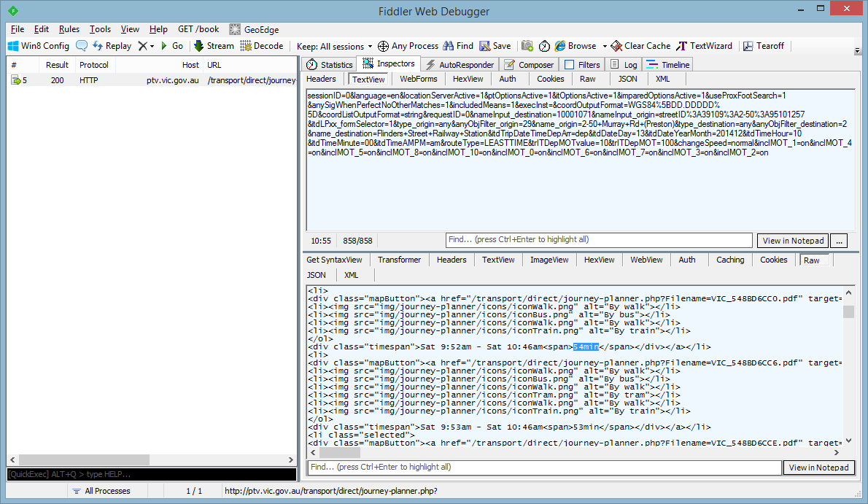Screen dimensions: 868x504
Task: Click the Get SyntaxView tab
Action: click(x=334, y=260)
